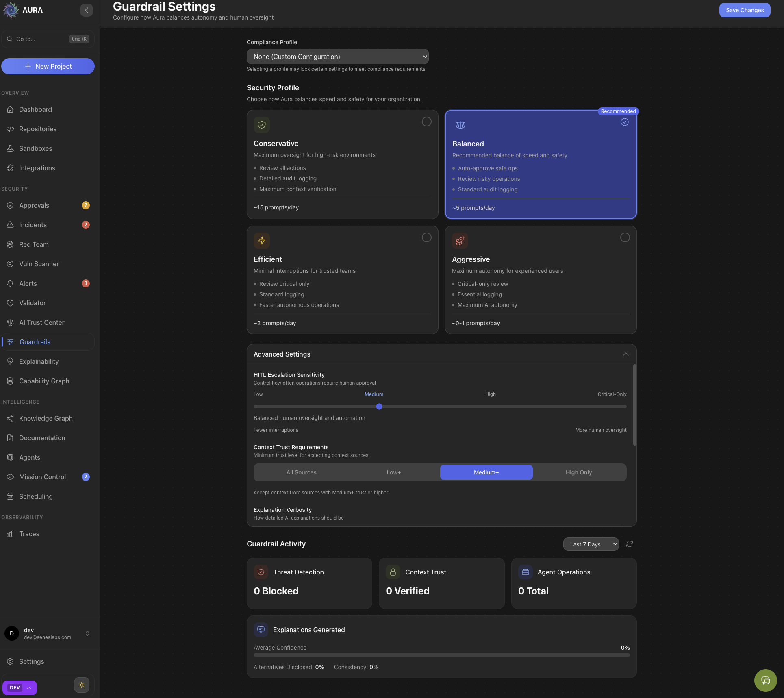
Task: Click the Dashboard home icon
Action: [x=10, y=109]
